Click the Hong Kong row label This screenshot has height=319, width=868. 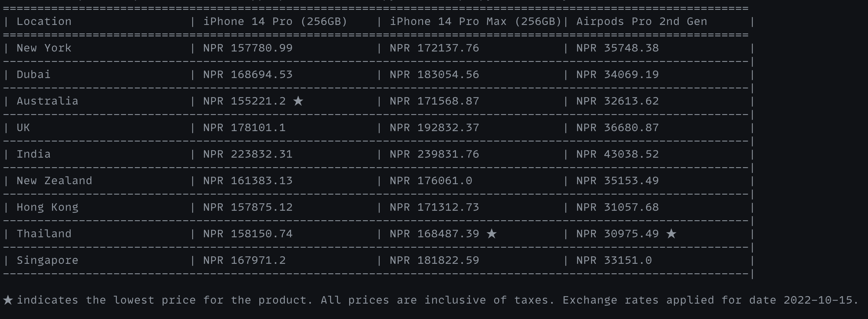coord(48,207)
